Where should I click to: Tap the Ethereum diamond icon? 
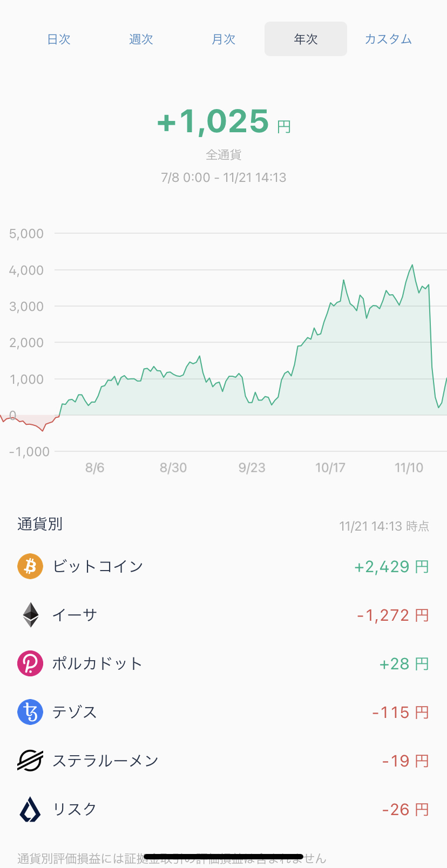click(x=31, y=615)
